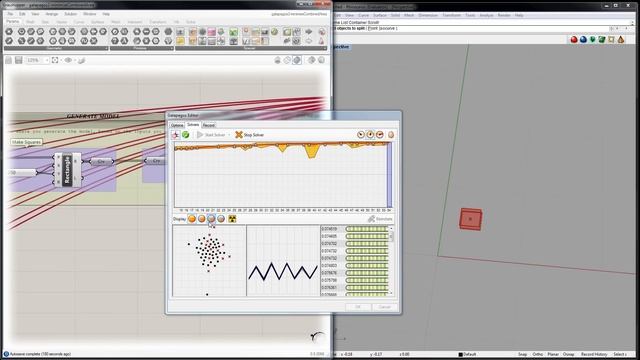Expand the Geometry panel bar in ribbon

[56, 48]
